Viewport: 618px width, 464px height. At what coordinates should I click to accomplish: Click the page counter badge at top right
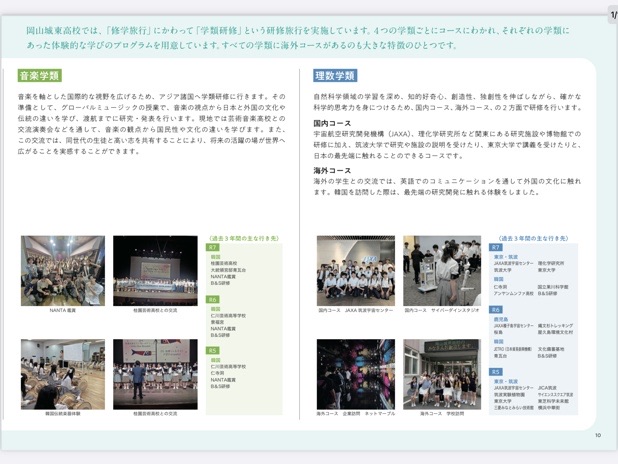612,15
